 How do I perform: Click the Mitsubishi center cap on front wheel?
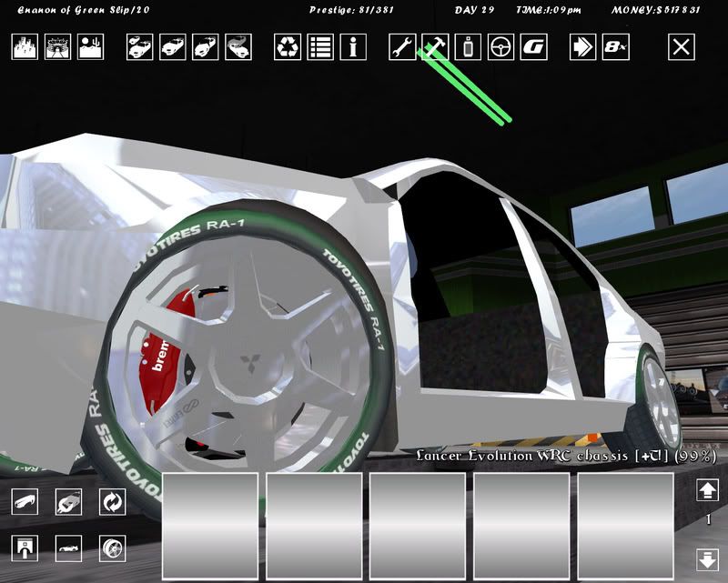coord(251,364)
